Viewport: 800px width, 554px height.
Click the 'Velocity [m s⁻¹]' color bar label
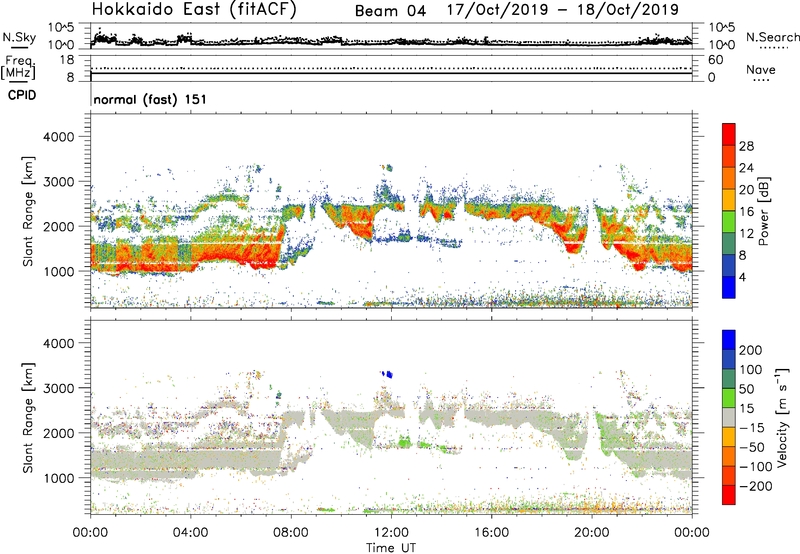point(782,418)
